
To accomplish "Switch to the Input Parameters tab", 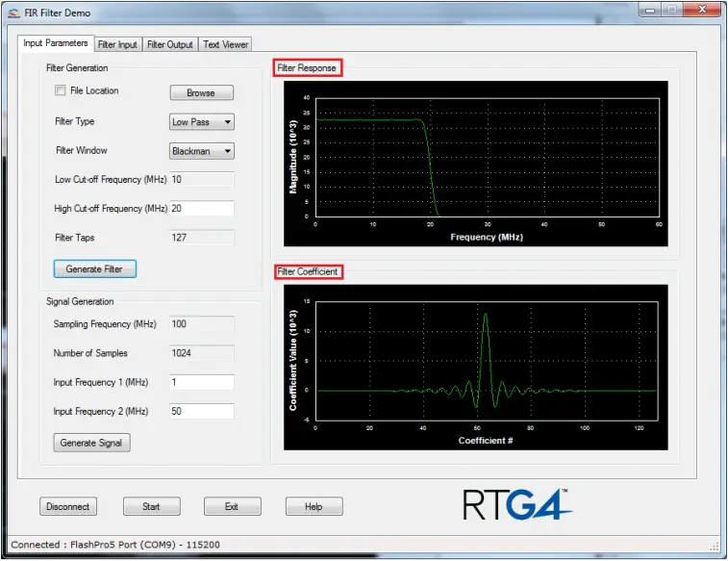I will [x=56, y=43].
